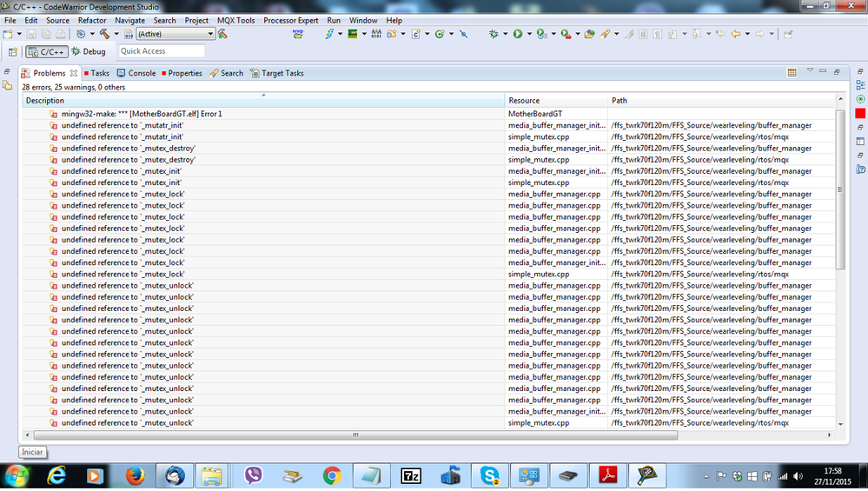Click the green memory chip toolbar icon

(x=353, y=34)
